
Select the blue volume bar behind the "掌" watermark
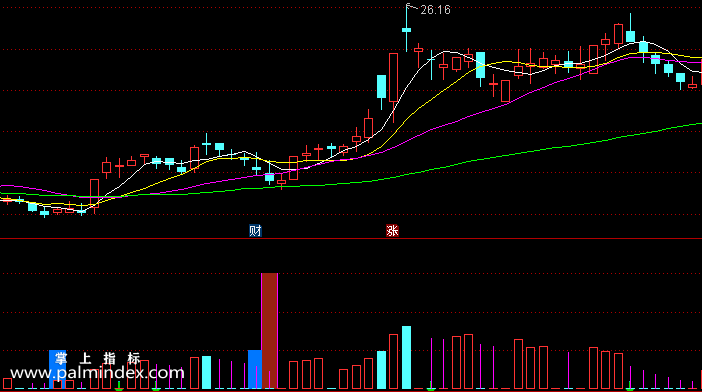(57, 369)
